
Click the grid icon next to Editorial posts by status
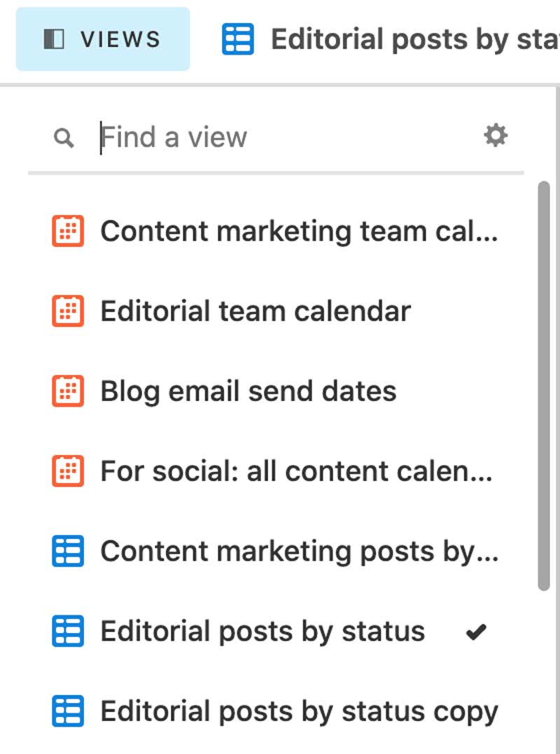tap(68, 631)
